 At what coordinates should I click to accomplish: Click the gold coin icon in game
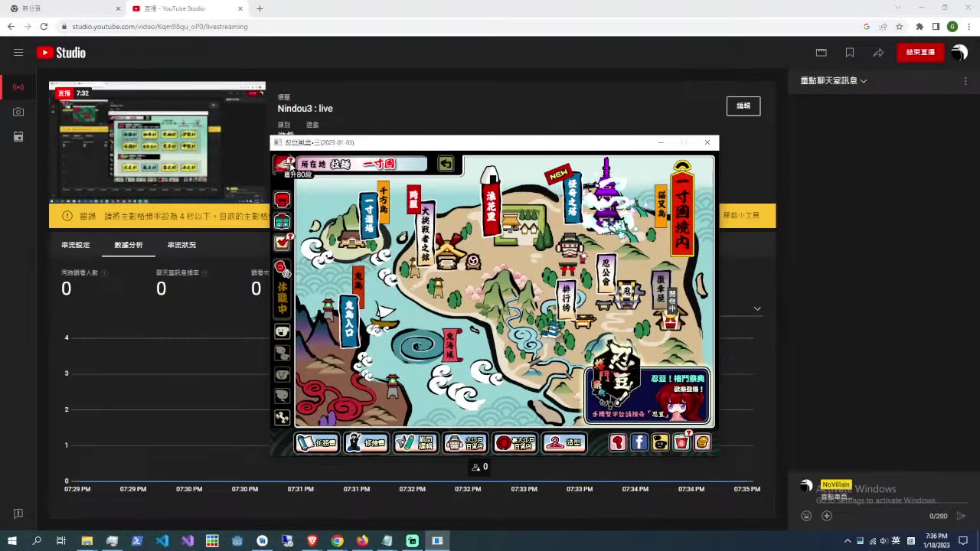703,442
